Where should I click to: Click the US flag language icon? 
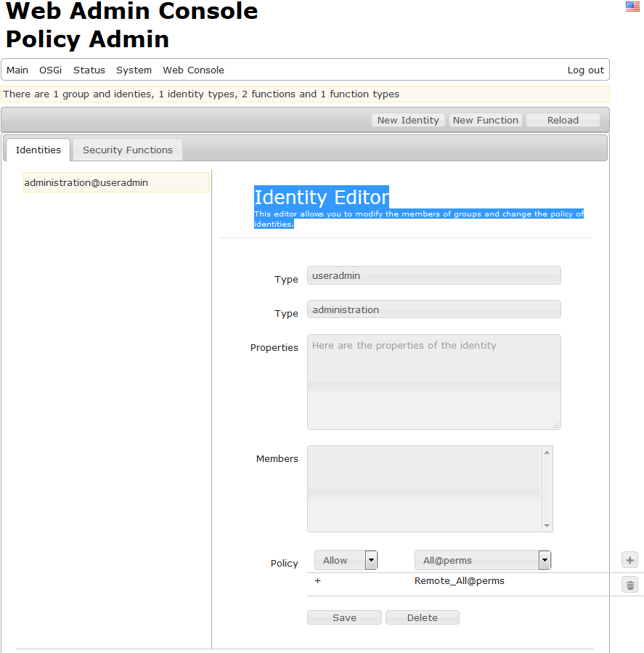pyautogui.click(x=632, y=7)
